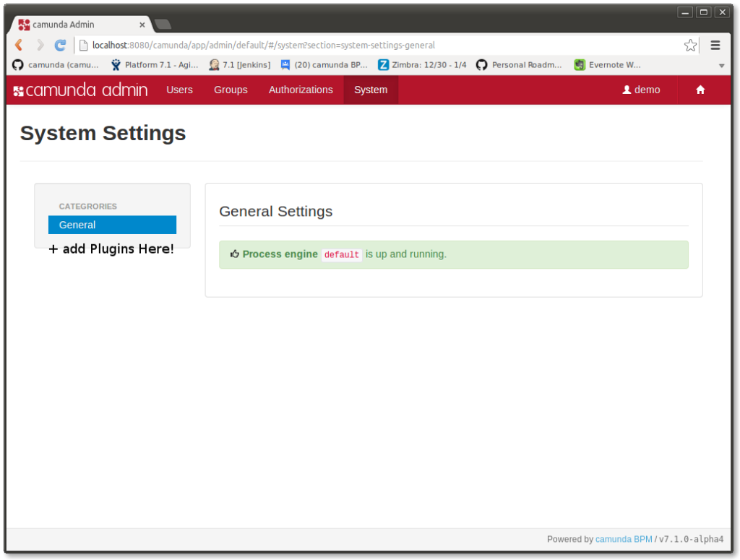The image size is (740, 560).
Task: Navigate to Authorizations
Action: point(300,90)
